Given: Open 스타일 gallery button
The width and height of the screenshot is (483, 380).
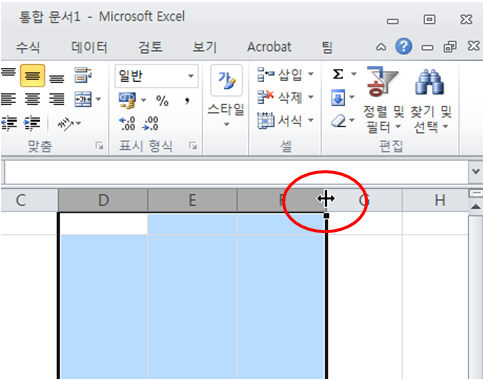Looking at the screenshot, I should (226, 97).
